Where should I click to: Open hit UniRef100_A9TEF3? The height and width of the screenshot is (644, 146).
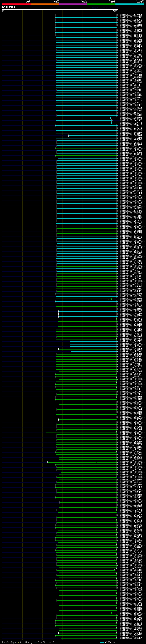click(131, 50)
